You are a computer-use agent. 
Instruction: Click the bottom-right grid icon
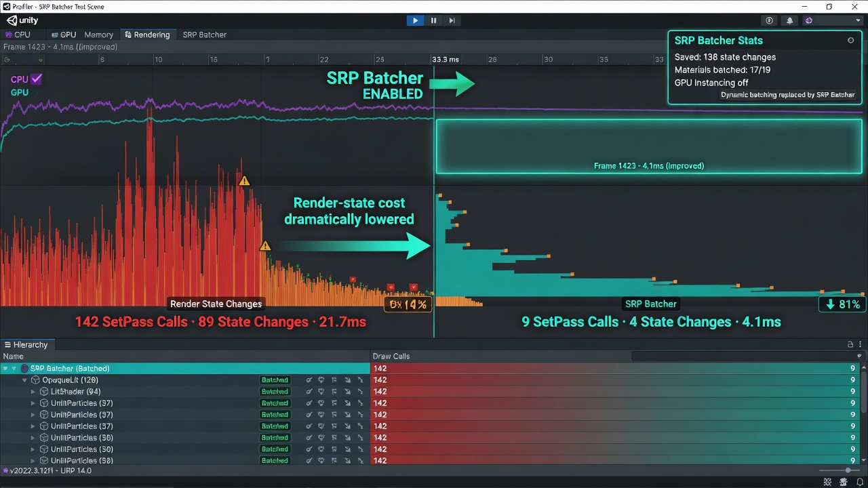click(828, 482)
